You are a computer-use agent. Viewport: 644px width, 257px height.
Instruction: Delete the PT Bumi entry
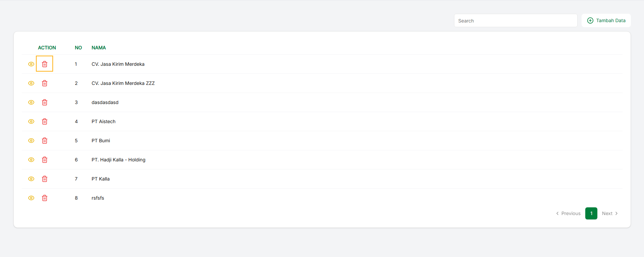click(x=45, y=141)
